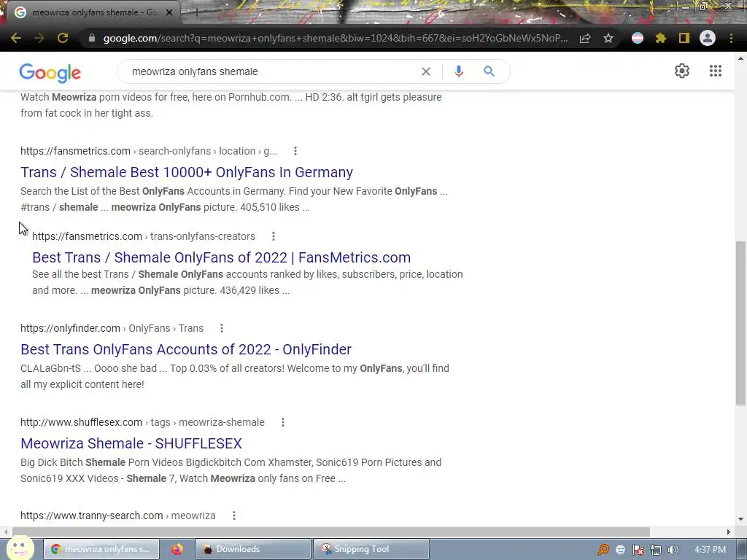
Task: Open options for fansmetrics.com search-onlyfans result
Action: pos(295,151)
